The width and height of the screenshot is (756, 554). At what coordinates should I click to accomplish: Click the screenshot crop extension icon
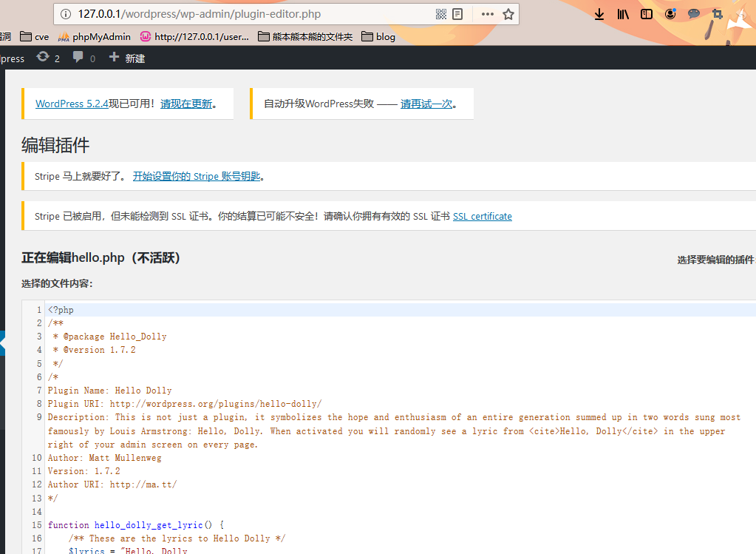pos(718,14)
